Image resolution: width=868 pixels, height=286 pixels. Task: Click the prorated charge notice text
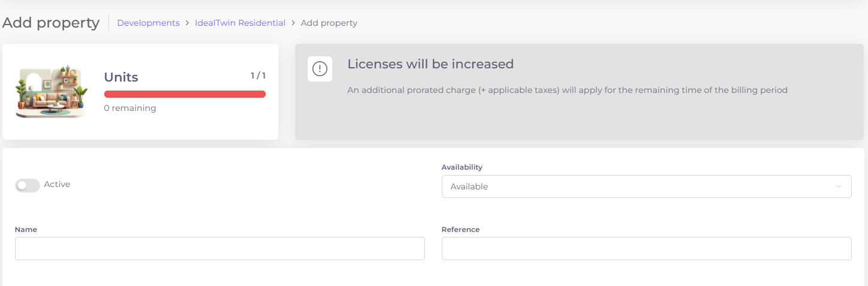(567, 91)
